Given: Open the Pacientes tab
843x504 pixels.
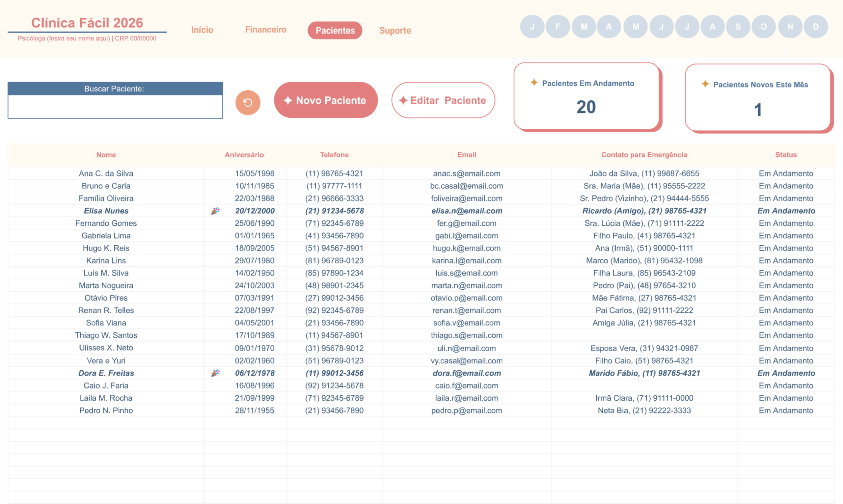Looking at the screenshot, I should click(335, 31).
